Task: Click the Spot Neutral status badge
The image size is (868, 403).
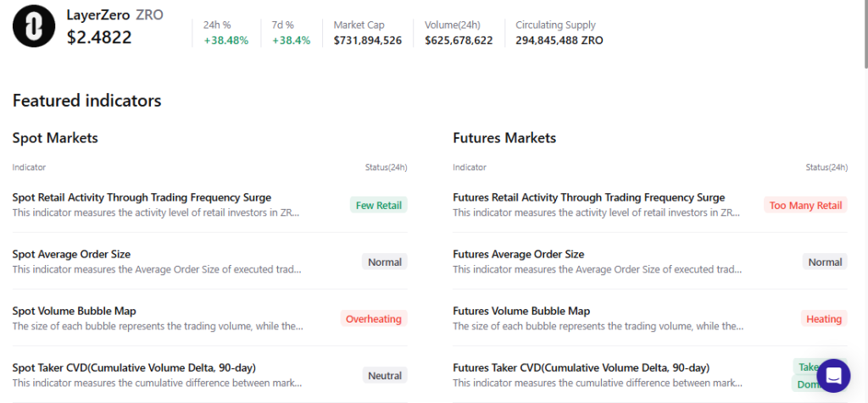Action: pos(384,375)
